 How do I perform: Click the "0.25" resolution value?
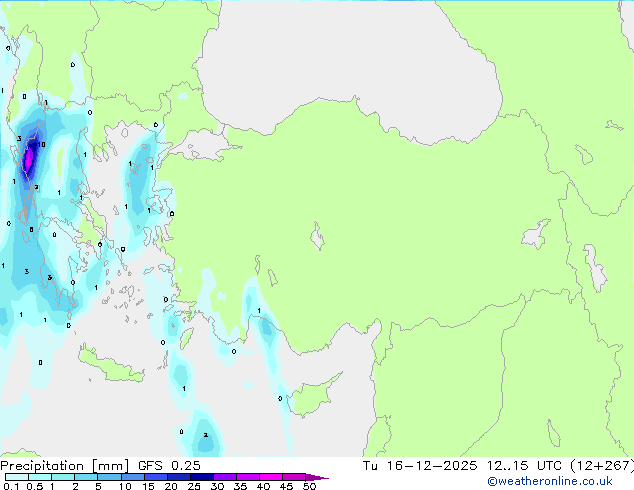(186, 466)
